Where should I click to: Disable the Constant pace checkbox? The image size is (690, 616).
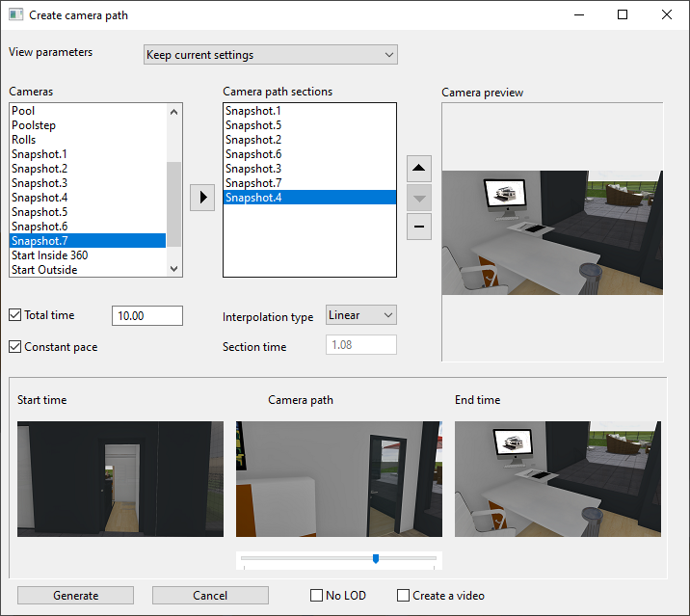tap(15, 347)
